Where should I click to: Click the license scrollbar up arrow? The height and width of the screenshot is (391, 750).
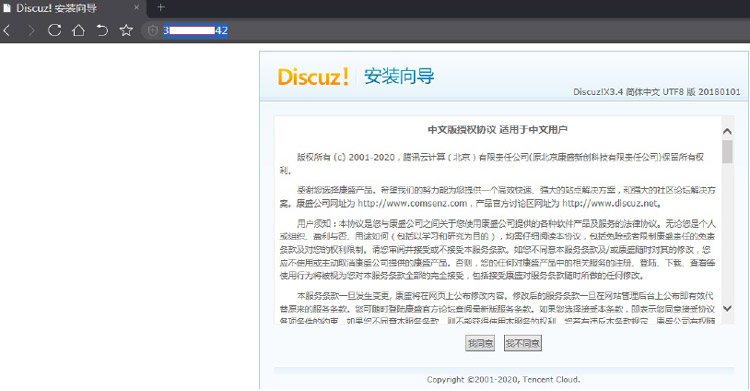[728, 131]
